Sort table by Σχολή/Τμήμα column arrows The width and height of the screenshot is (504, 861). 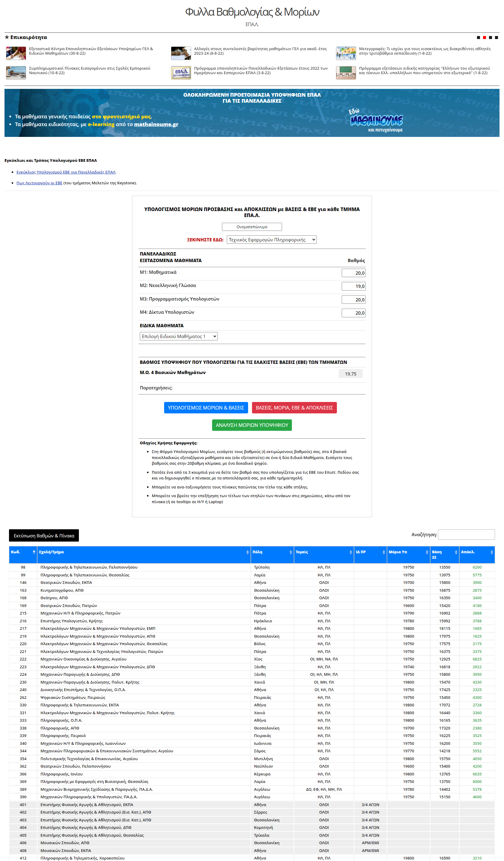point(247,552)
